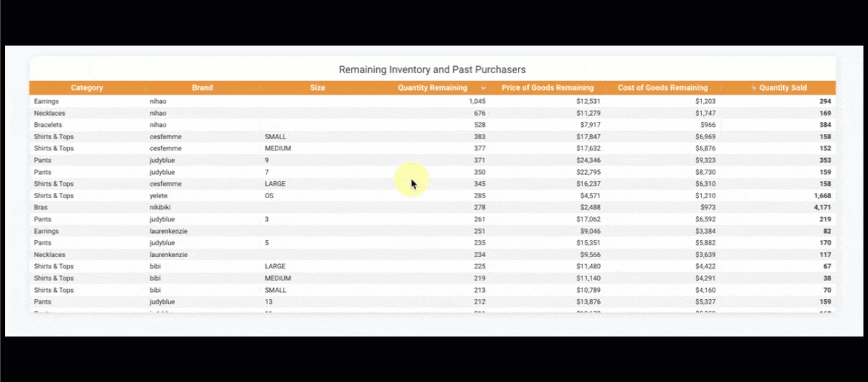The image size is (868, 382).
Task: Select the 4,171 quantity sold value
Action: (x=822, y=208)
